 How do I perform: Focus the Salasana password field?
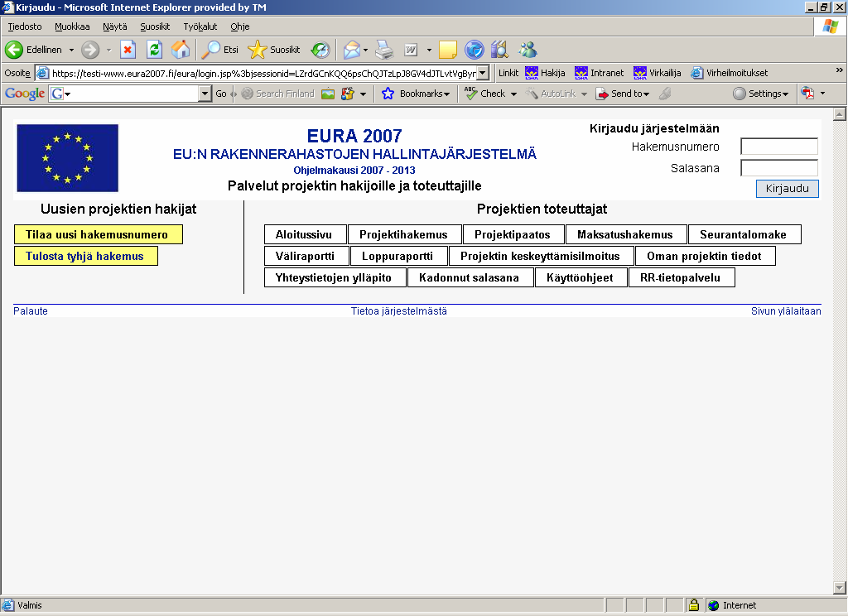point(778,167)
